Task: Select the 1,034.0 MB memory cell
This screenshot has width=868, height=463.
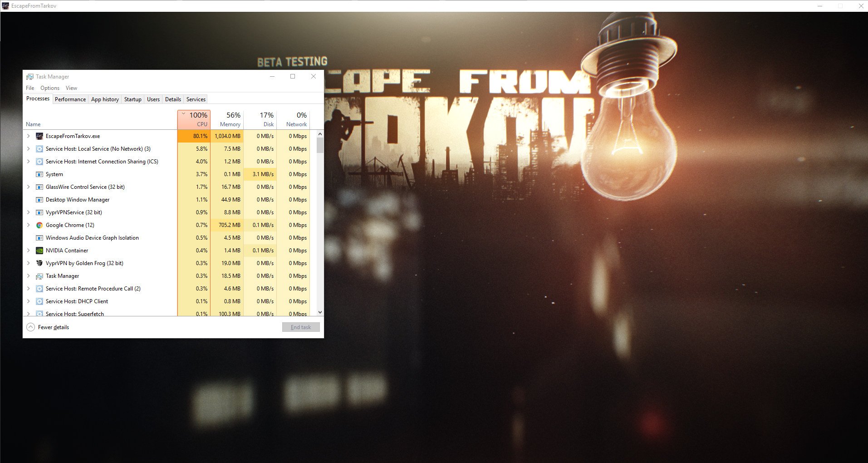Action: click(227, 136)
